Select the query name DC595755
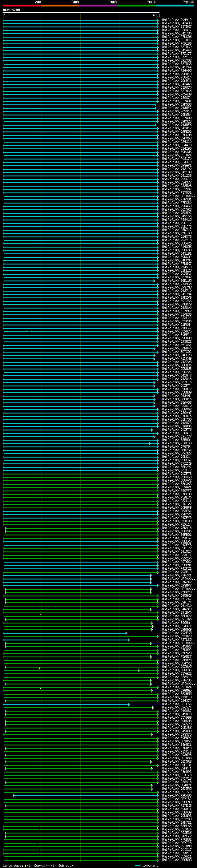Screen dimensions: 197x868 tap(11, 10)
